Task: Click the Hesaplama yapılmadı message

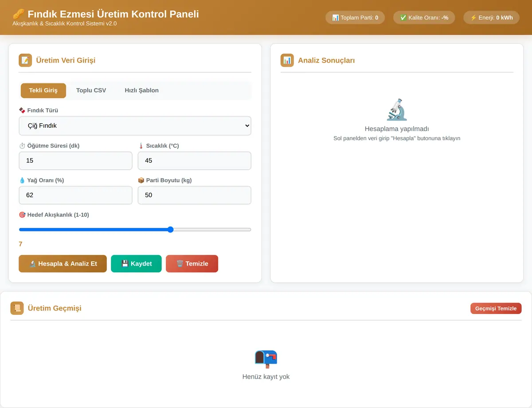Action: [x=397, y=129]
